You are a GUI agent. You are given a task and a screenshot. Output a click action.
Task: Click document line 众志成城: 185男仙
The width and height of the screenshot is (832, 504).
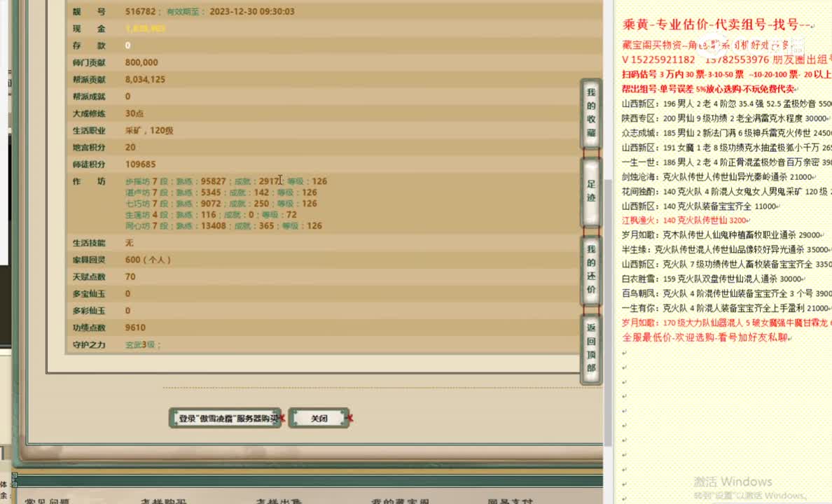[x=726, y=132]
